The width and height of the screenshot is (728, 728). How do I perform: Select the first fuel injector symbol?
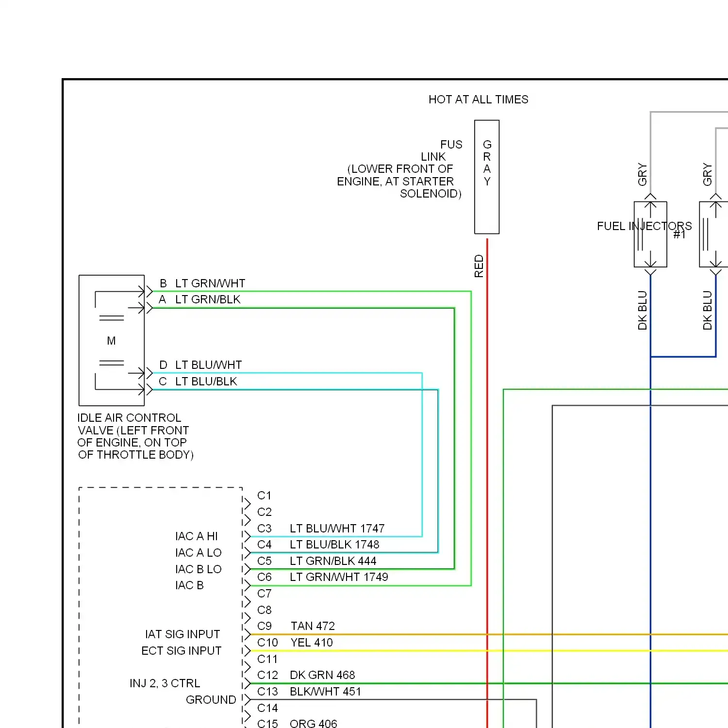point(650,234)
